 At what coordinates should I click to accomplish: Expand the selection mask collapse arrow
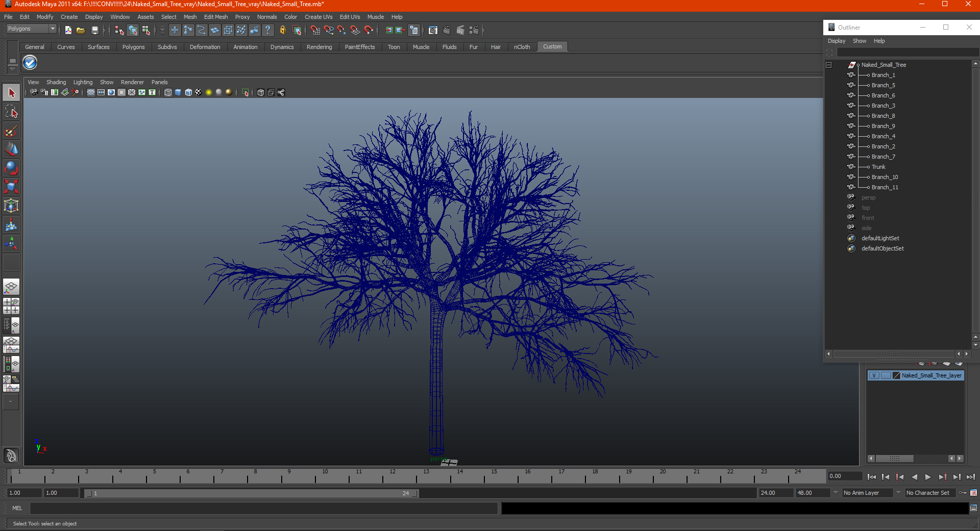[x=163, y=30]
